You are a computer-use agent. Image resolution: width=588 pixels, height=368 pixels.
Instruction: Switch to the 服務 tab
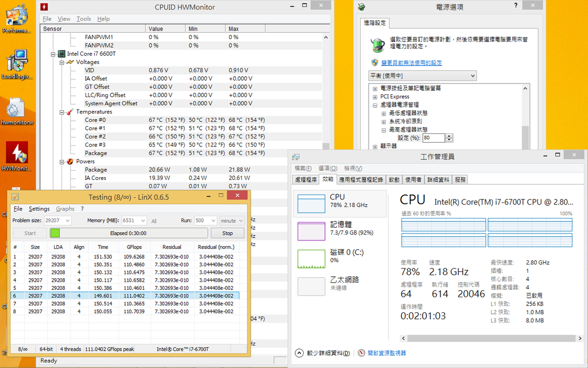(460, 179)
